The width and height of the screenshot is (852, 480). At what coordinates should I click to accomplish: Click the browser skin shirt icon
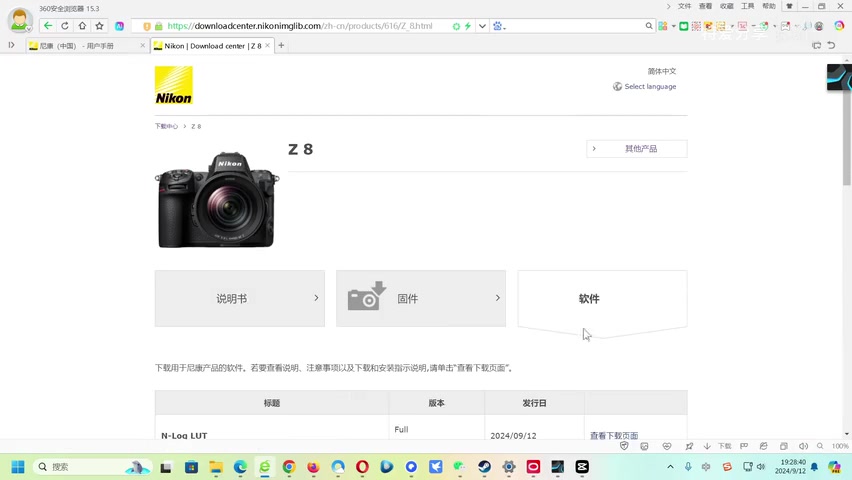coord(789,7)
